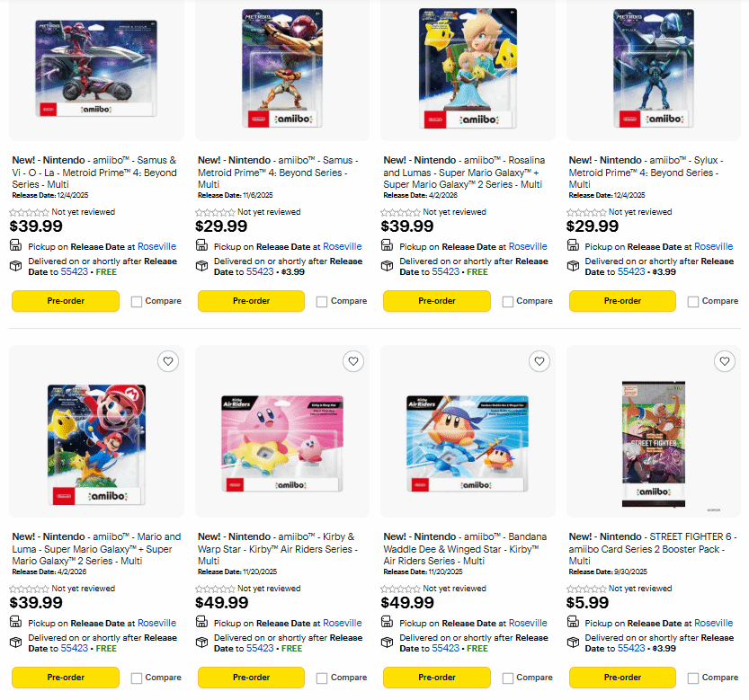Save Street Fighter 6 booster pack heart
749x700 pixels.
coord(725,361)
